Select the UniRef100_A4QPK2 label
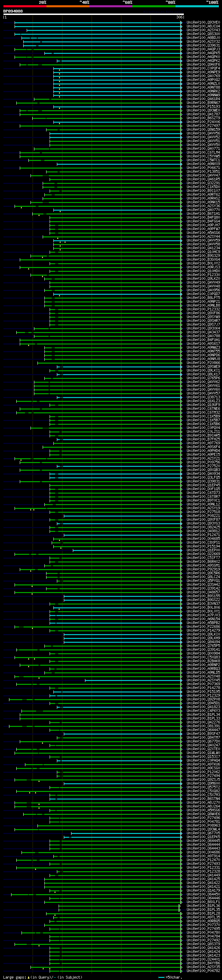The height and width of the screenshot is (980, 222). (x=203, y=60)
